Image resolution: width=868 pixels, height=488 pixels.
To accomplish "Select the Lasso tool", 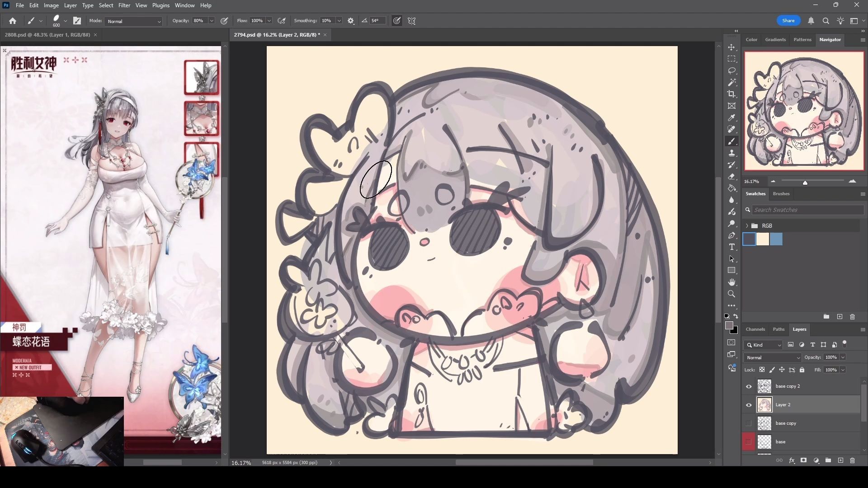I will point(731,71).
